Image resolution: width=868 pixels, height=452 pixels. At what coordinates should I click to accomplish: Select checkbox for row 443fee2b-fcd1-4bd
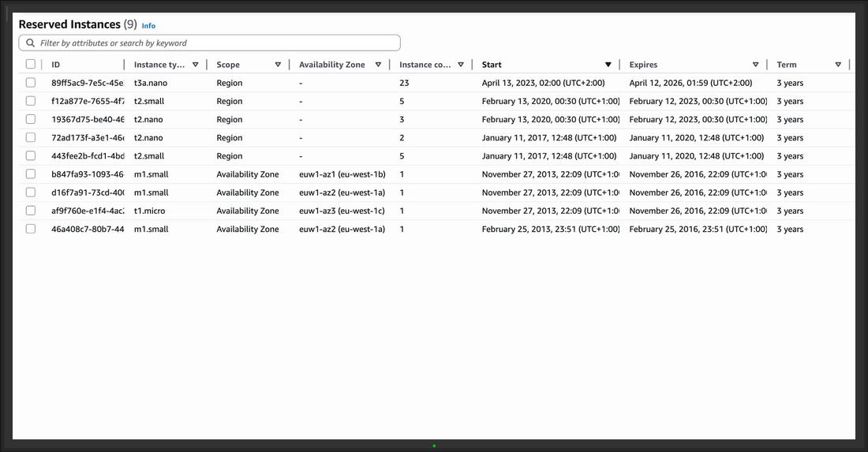pyautogui.click(x=31, y=155)
